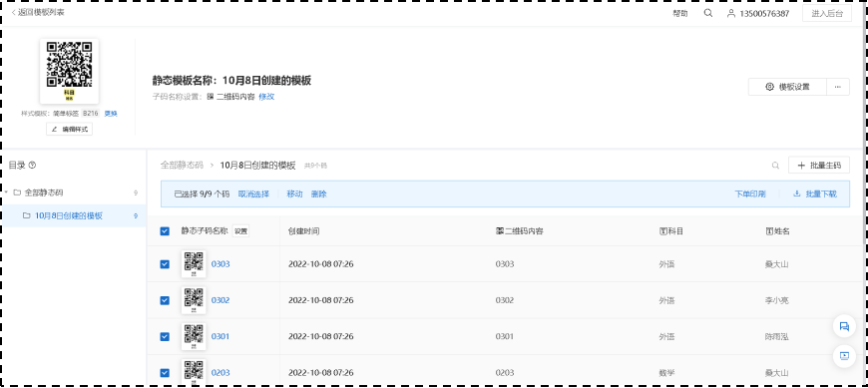Collapse the All Static Codes tree arrow
The image size is (868, 388).
[x=6, y=193]
